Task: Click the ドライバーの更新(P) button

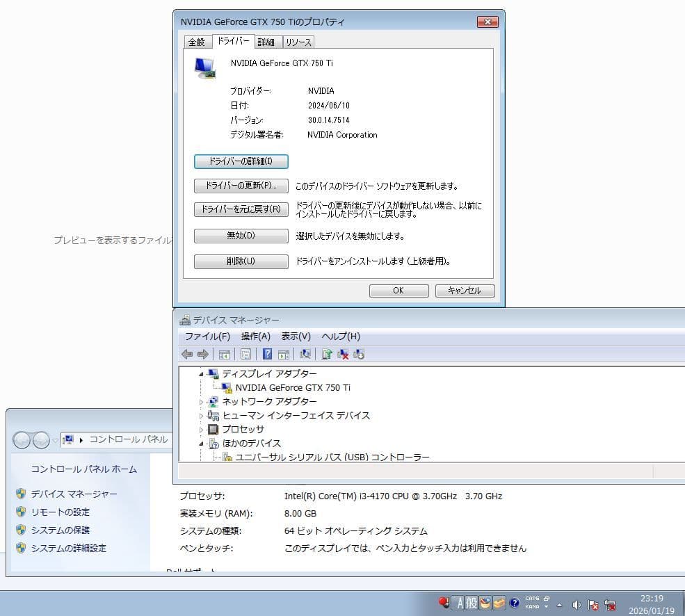Action: [x=241, y=186]
